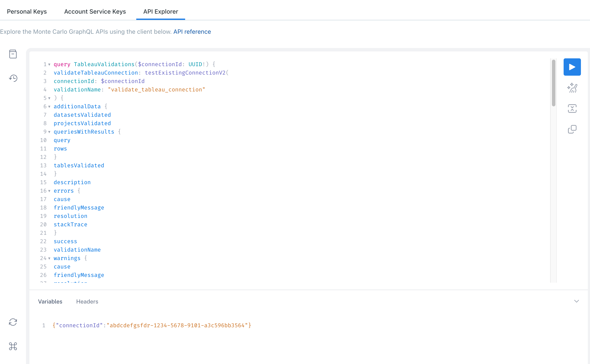This screenshot has height=364, width=590.
Task: Collapse the errors selection block
Action: click(49, 191)
